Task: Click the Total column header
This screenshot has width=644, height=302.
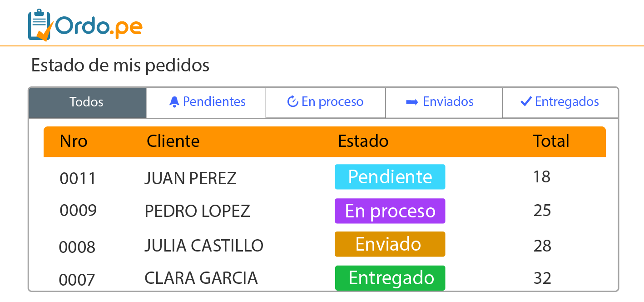Action: 551,141
